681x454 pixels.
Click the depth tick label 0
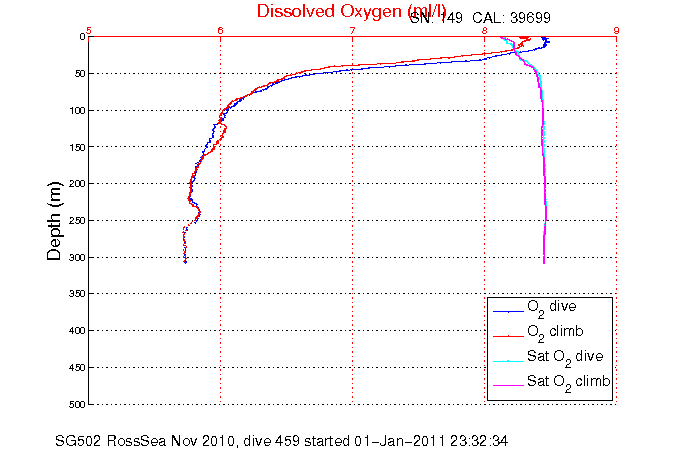[83, 37]
